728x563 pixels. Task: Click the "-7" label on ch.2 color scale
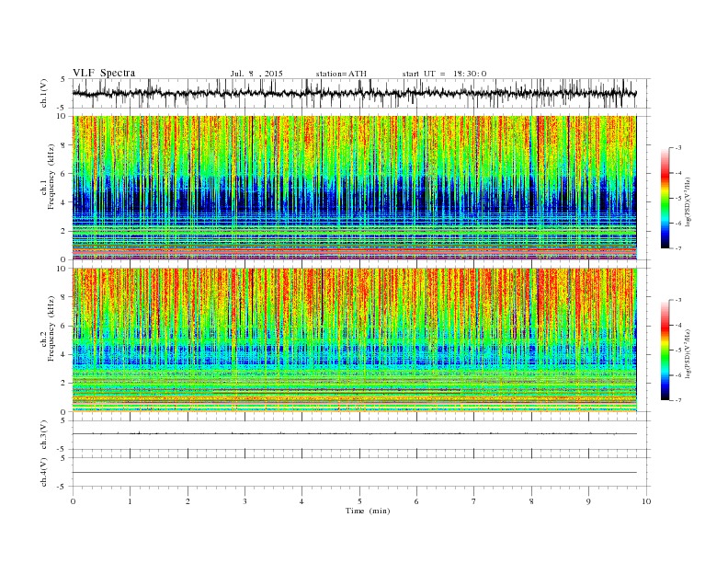[x=678, y=400]
